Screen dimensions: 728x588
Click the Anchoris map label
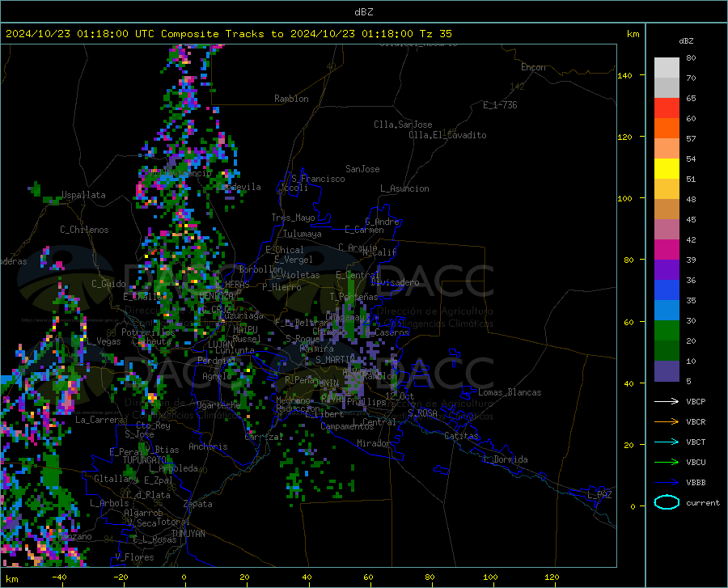(x=208, y=446)
